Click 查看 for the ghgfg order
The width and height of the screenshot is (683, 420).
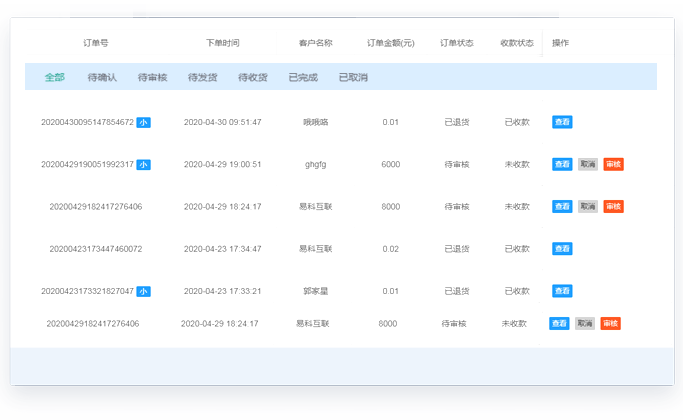(562, 164)
